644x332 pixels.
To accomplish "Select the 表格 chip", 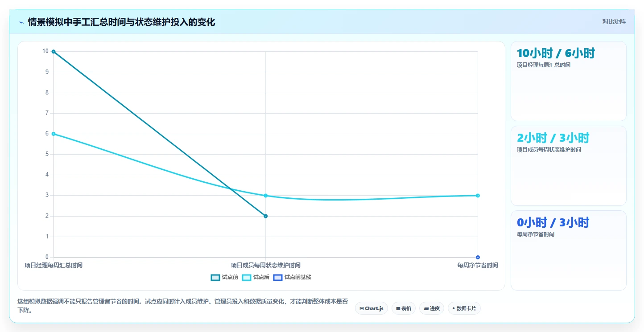I will click(x=404, y=308).
